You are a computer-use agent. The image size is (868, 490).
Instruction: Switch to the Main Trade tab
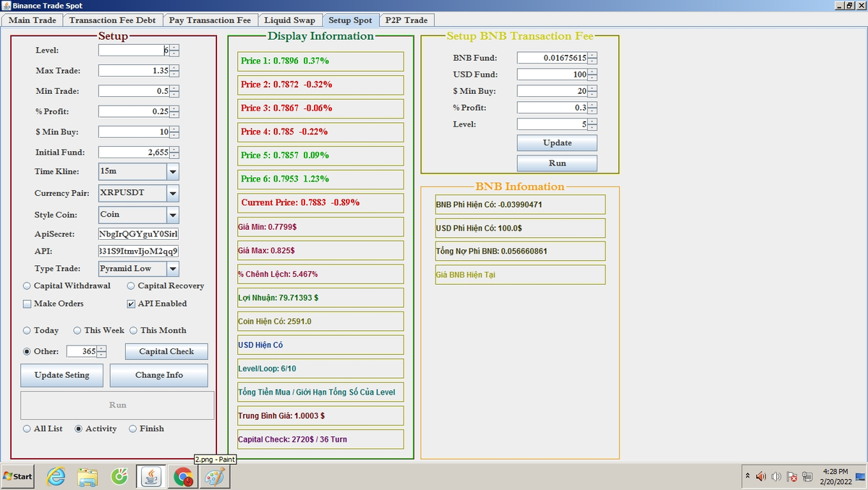click(x=32, y=20)
